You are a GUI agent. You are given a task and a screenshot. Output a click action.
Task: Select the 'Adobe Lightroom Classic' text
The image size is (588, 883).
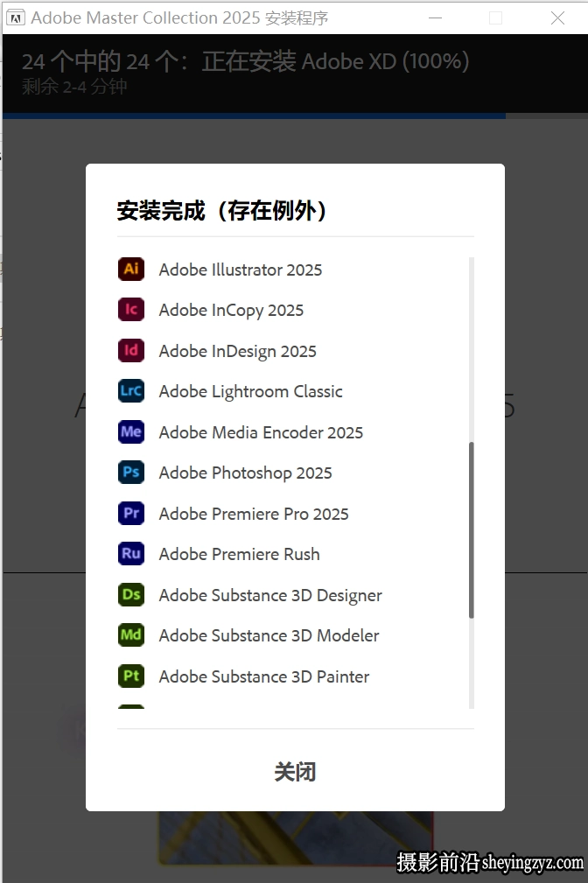tap(250, 392)
